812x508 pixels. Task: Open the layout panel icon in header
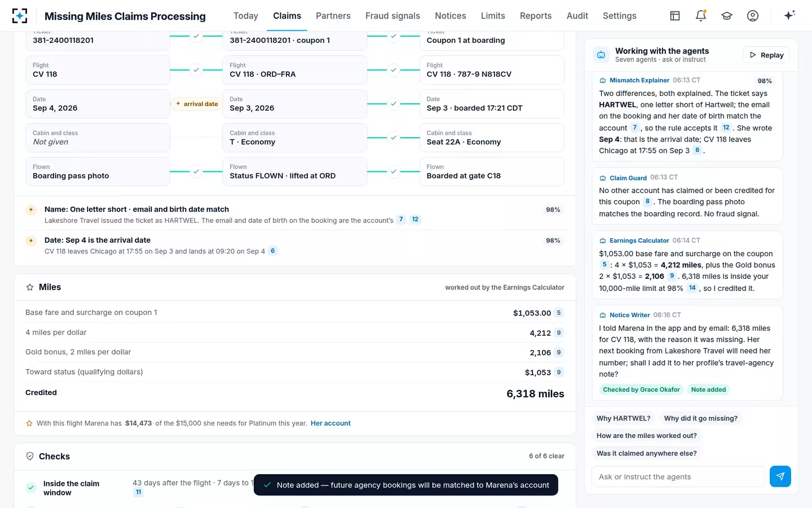click(675, 16)
